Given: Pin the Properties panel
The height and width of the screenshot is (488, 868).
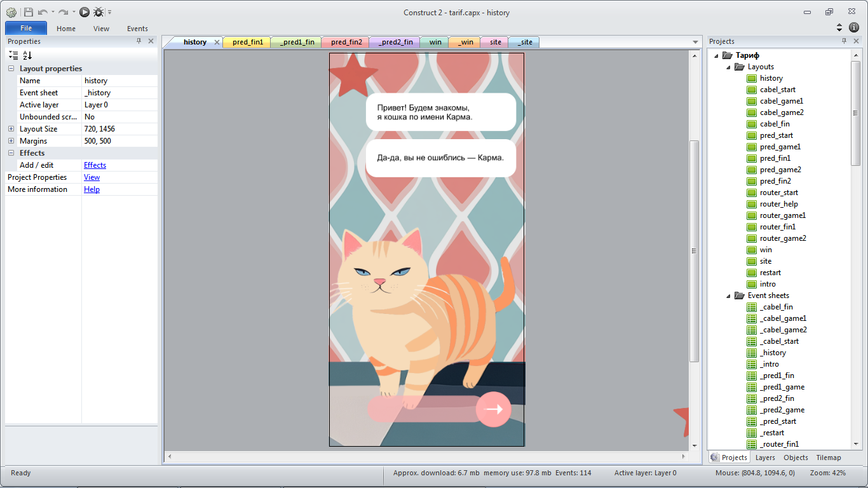Looking at the screenshot, I should [x=139, y=41].
